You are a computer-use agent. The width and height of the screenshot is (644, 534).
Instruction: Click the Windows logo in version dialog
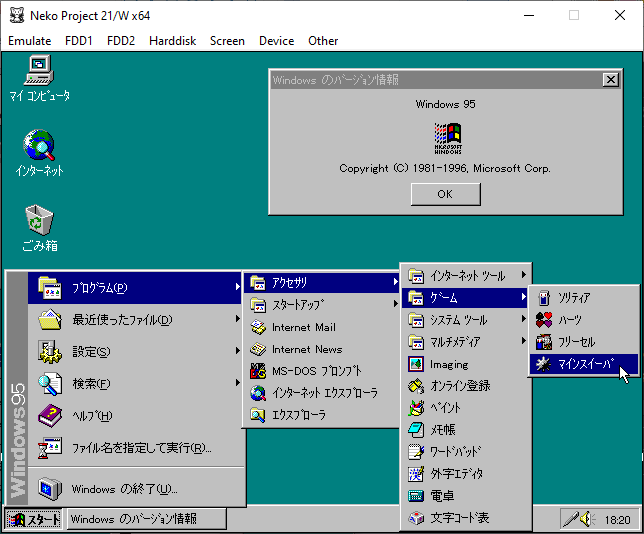point(448,138)
